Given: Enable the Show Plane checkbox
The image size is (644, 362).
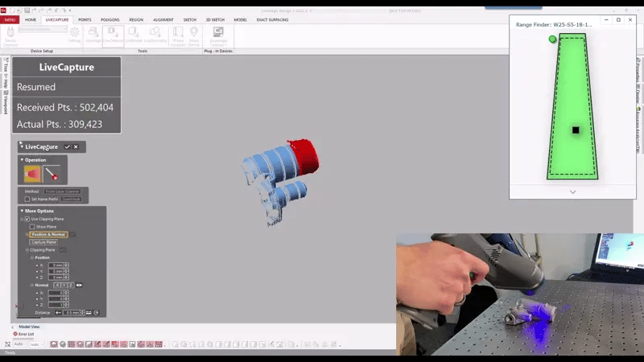Looking at the screenshot, I should coord(31,227).
